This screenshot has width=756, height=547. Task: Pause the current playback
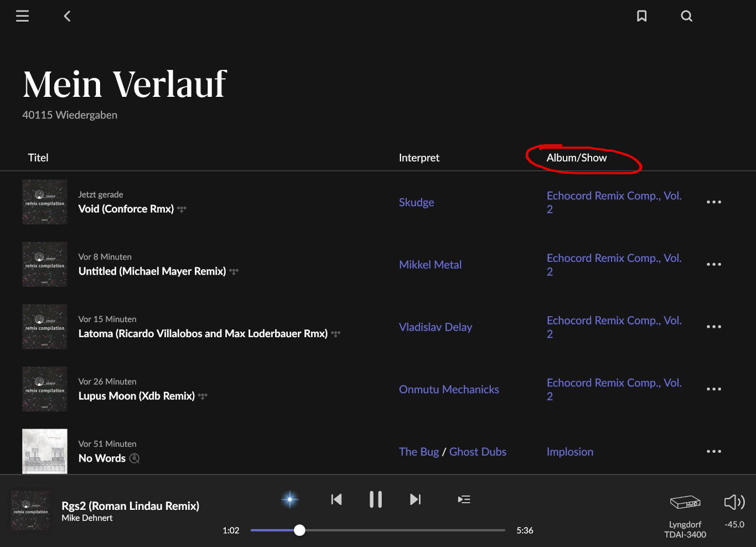click(375, 499)
